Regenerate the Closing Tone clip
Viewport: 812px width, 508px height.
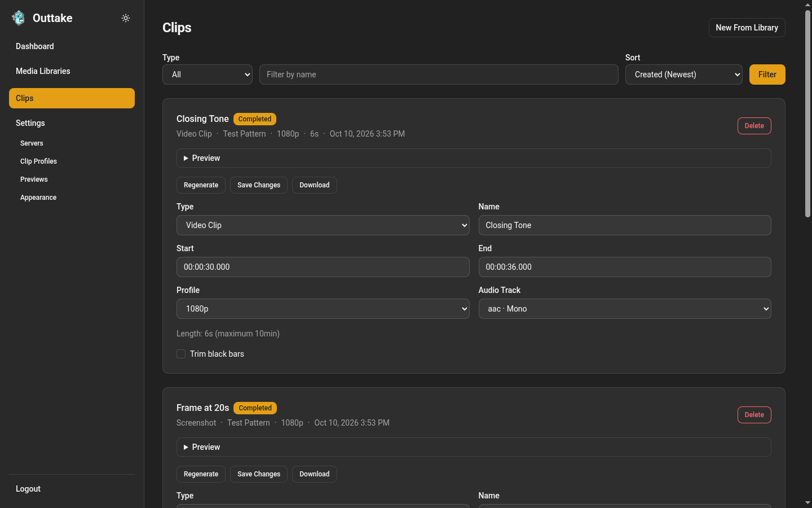pos(201,185)
